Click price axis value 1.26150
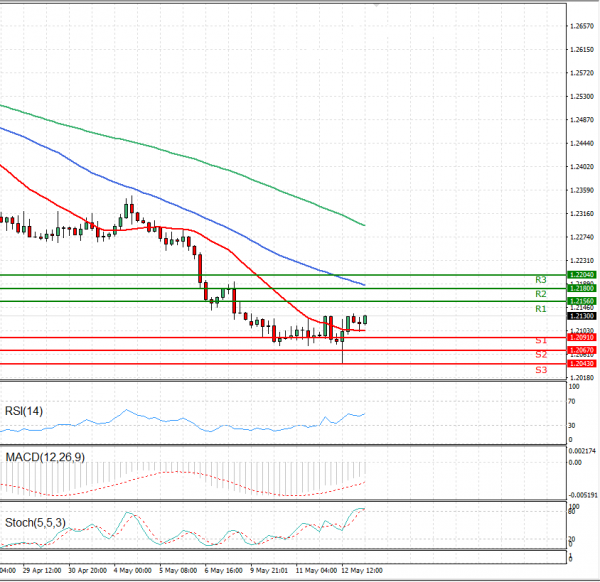 582,50
